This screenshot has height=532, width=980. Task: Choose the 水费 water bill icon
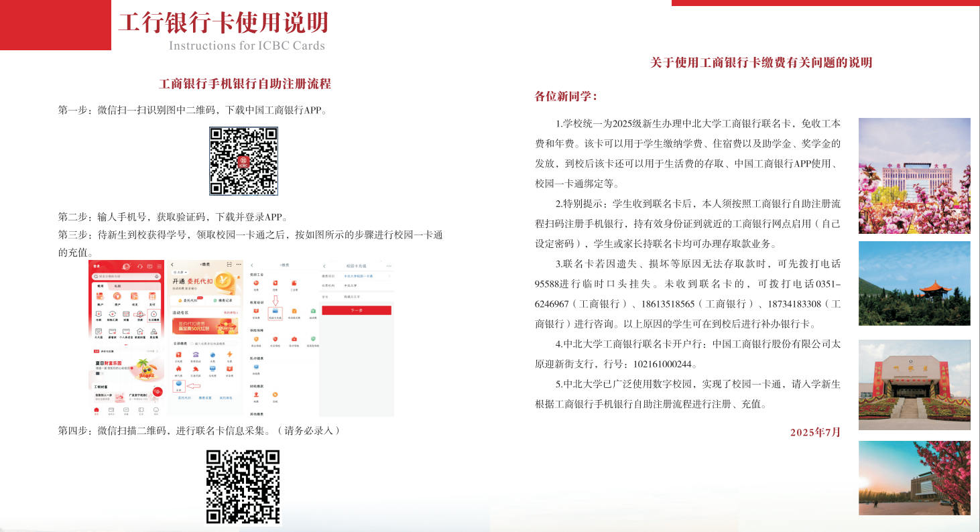point(212,354)
